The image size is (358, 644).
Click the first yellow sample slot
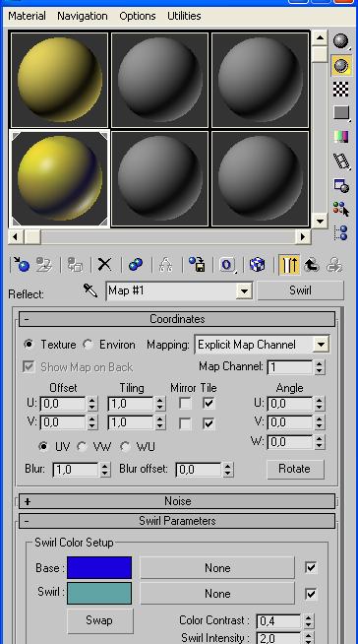[x=59, y=80]
